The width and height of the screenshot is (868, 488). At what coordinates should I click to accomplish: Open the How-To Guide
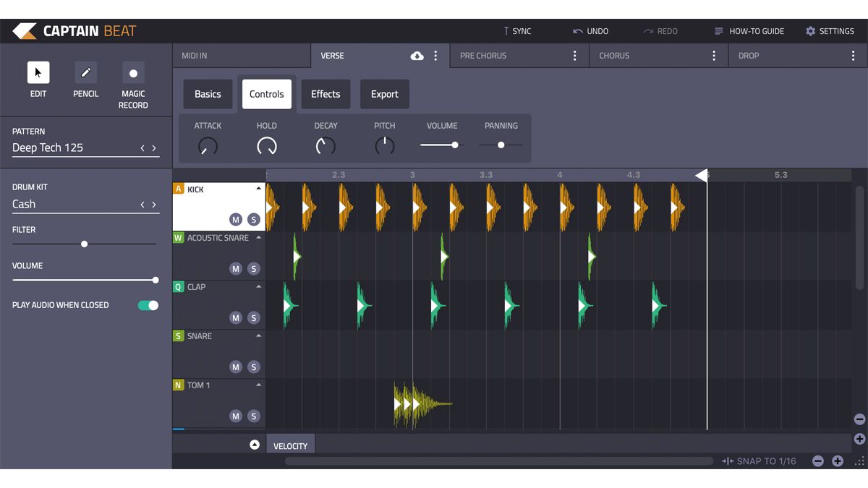pos(749,31)
